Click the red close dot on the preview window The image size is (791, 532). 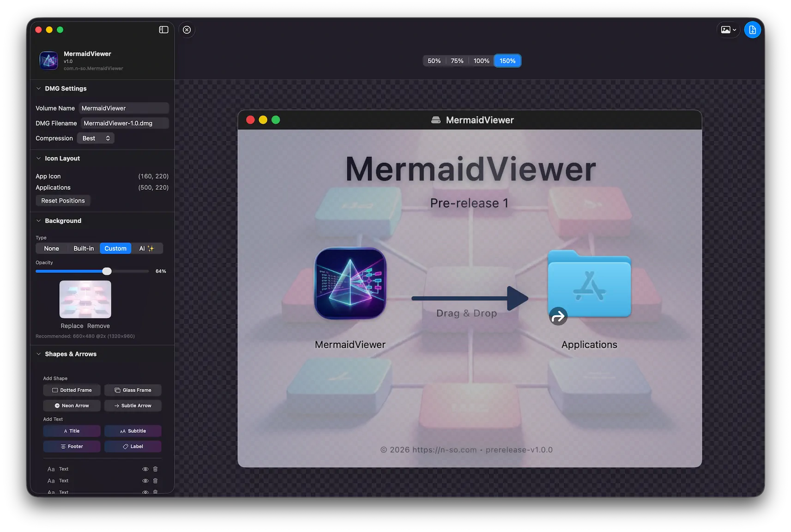pos(250,120)
